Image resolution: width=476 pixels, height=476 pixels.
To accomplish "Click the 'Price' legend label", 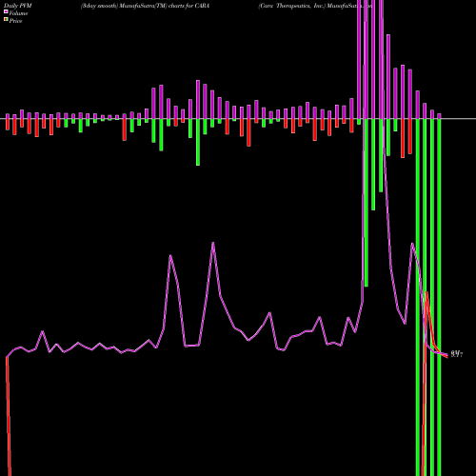I will click(15, 21).
